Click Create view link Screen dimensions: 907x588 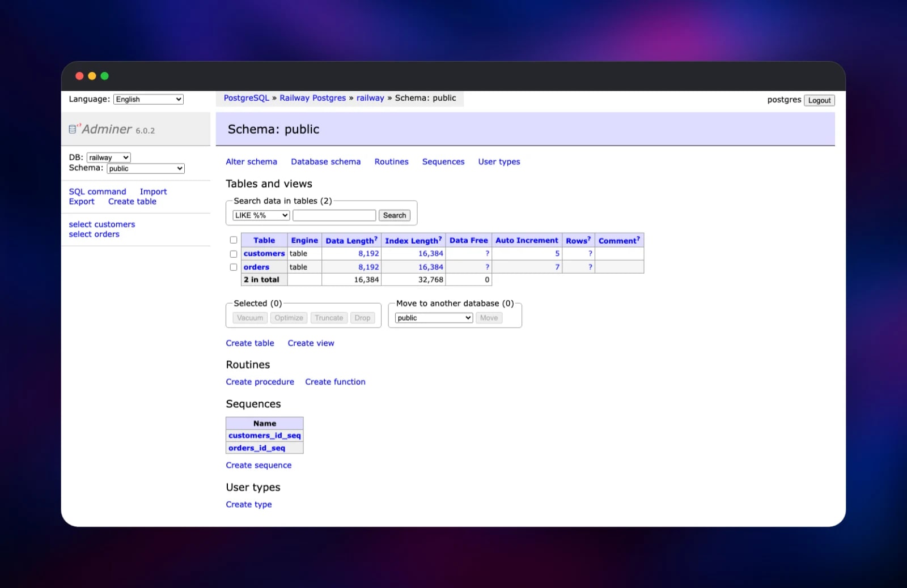[311, 343]
